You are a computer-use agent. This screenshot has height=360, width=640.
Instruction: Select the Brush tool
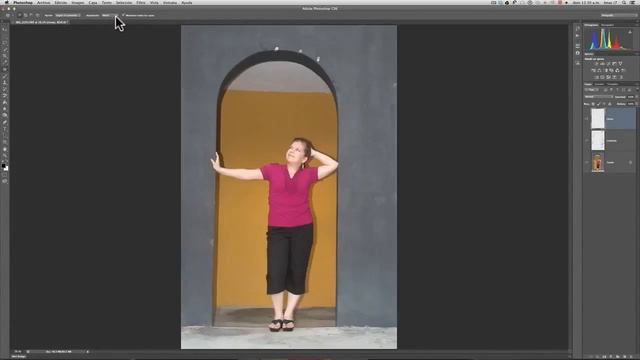(x=5, y=76)
